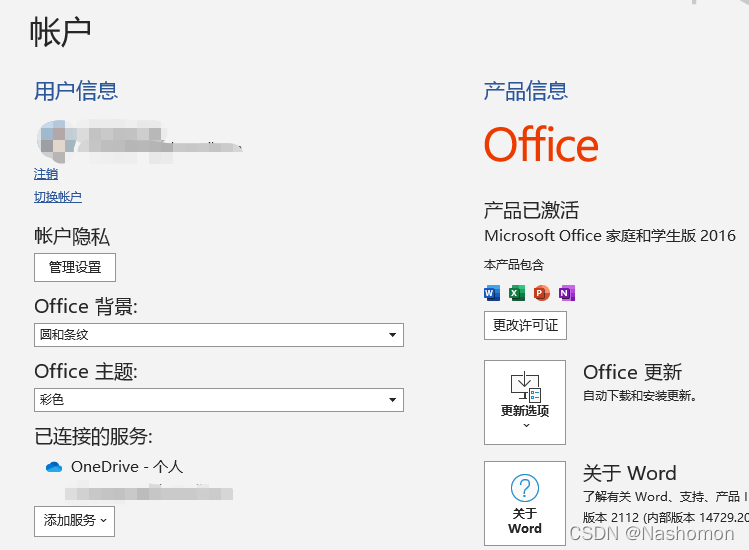
Task: Click the 切换帐户 switch account link
Action: coord(58,197)
